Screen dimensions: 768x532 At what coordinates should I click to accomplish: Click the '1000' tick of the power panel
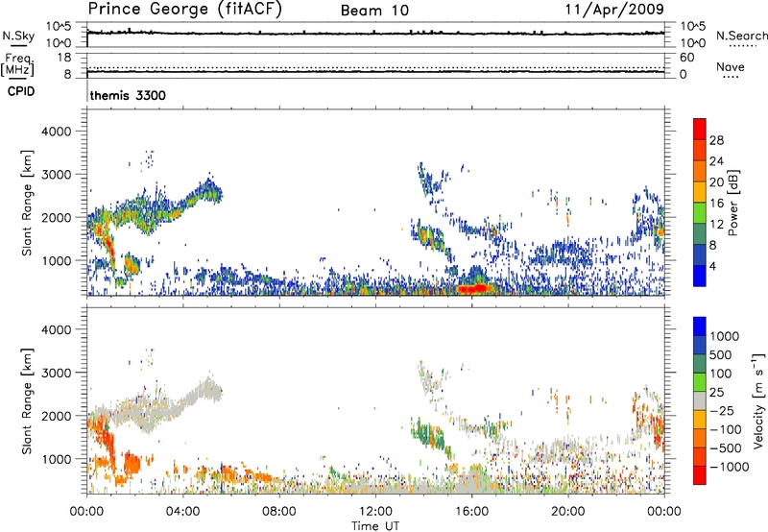[56, 261]
